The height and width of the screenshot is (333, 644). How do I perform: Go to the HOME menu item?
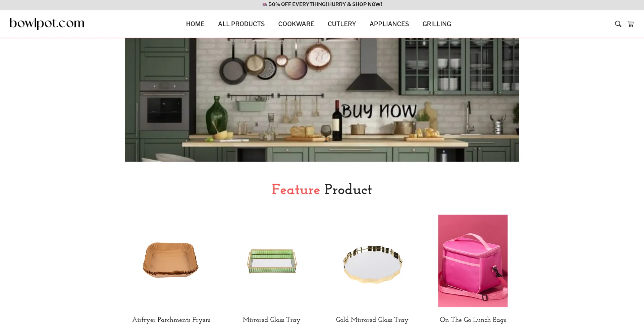click(195, 24)
